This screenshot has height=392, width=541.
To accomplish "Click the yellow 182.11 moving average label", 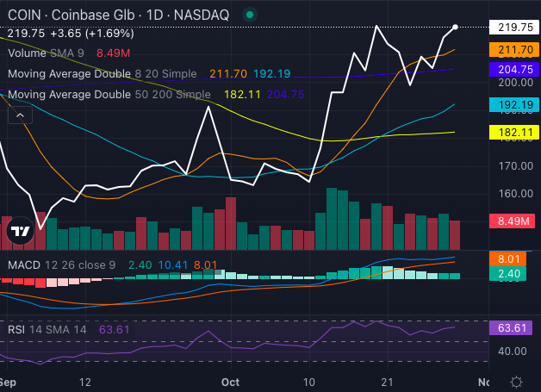I will pyautogui.click(x=513, y=133).
